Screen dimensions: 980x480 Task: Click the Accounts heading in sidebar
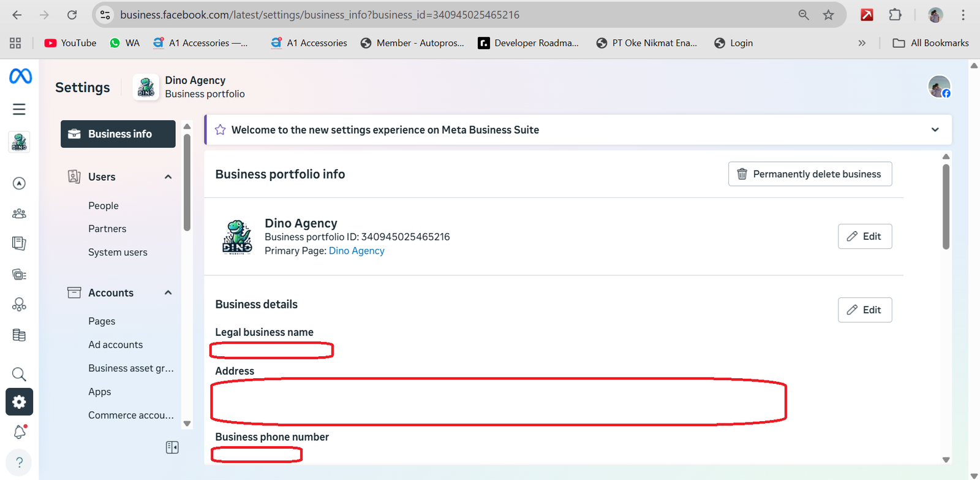pos(111,293)
